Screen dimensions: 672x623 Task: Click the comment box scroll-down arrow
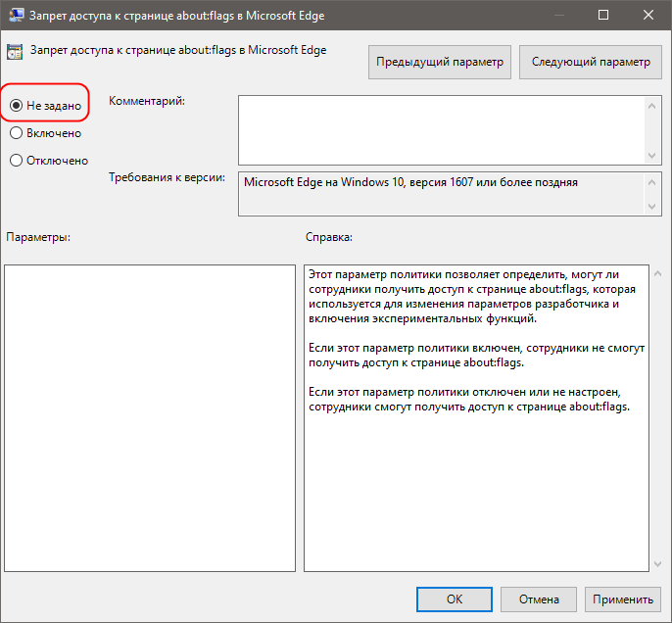(x=651, y=155)
